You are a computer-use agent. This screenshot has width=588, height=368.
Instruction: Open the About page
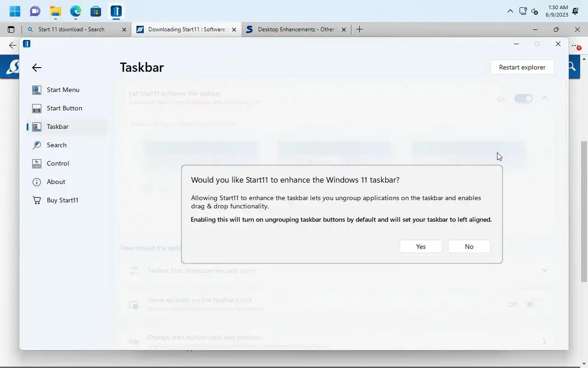coord(68,182)
